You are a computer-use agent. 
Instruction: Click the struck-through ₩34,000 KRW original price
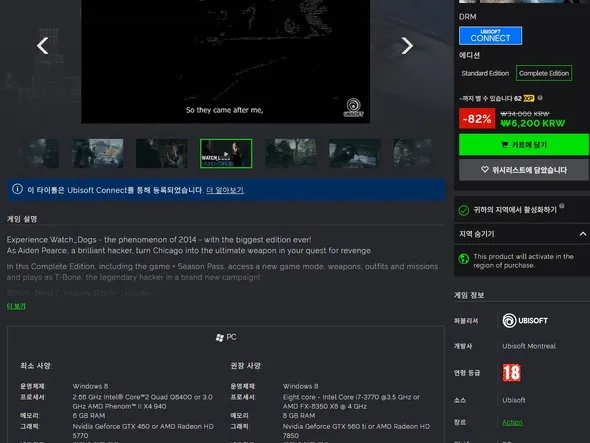click(x=525, y=114)
